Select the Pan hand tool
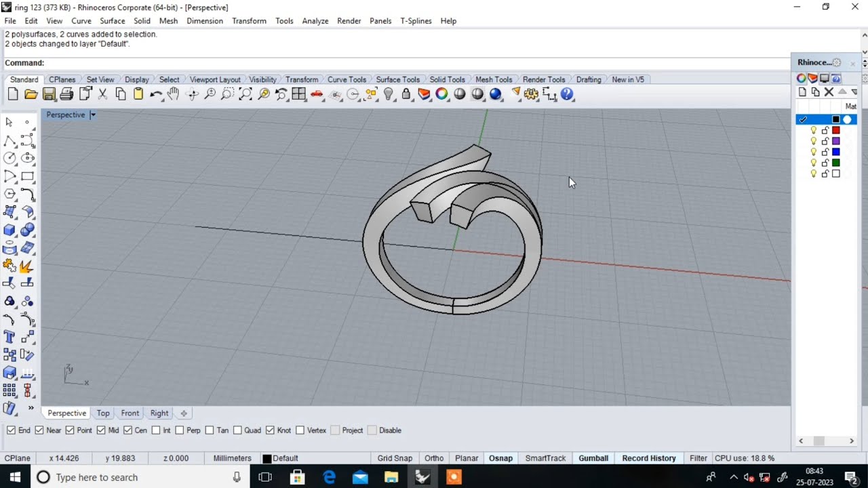 tap(174, 94)
